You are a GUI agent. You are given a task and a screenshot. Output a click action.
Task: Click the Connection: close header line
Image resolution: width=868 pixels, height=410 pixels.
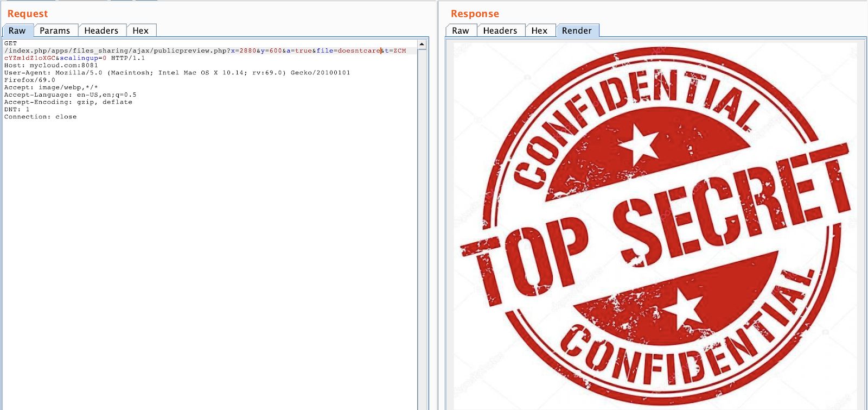41,117
